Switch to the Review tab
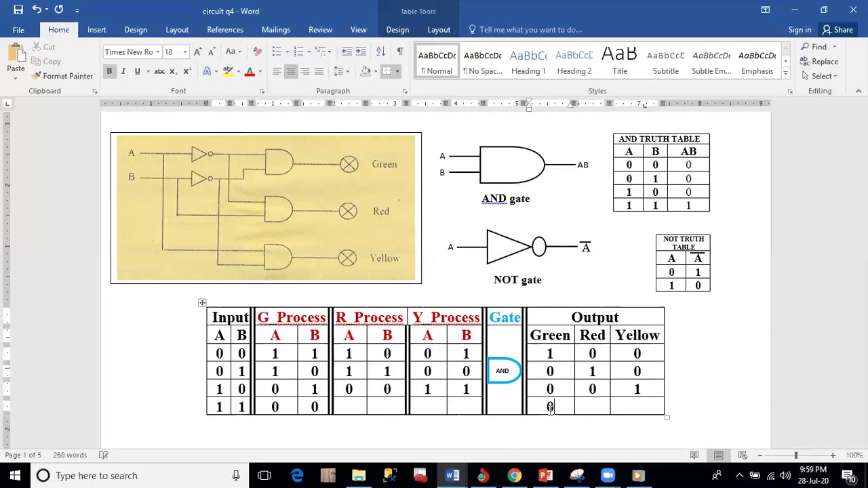The height and width of the screenshot is (488, 868). [x=320, y=30]
